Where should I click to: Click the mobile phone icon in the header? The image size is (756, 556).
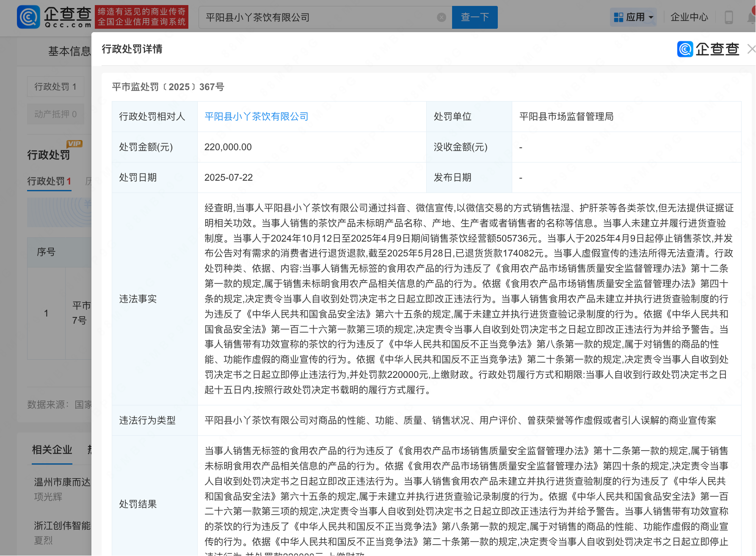pos(729,17)
